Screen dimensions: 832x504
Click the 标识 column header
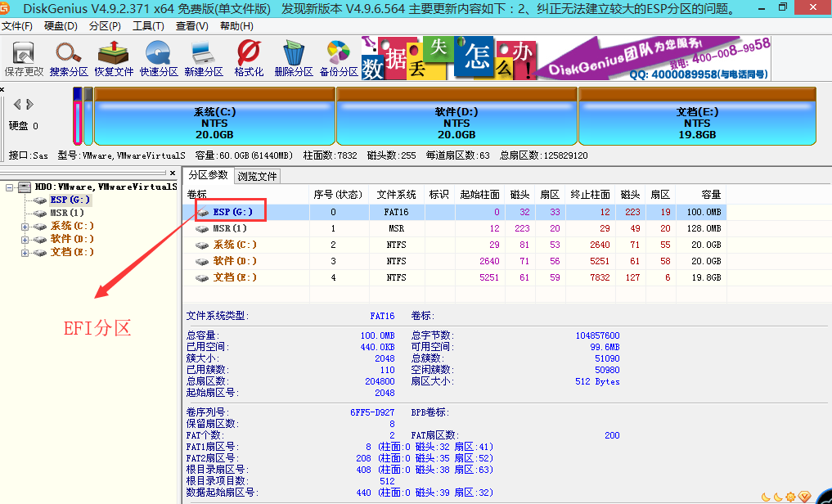[438, 195]
